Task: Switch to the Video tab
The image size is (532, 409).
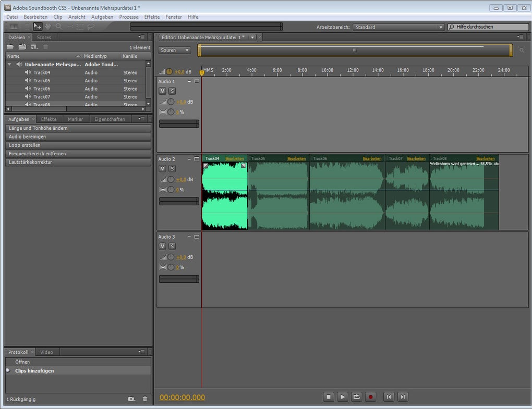Action: click(46, 352)
